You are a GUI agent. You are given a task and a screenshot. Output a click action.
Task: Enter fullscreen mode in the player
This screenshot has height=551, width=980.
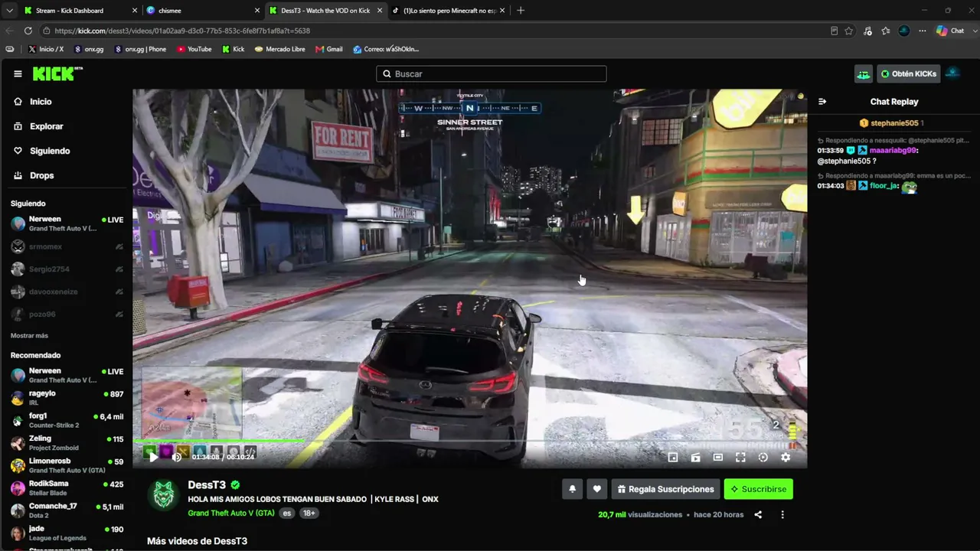pyautogui.click(x=740, y=457)
